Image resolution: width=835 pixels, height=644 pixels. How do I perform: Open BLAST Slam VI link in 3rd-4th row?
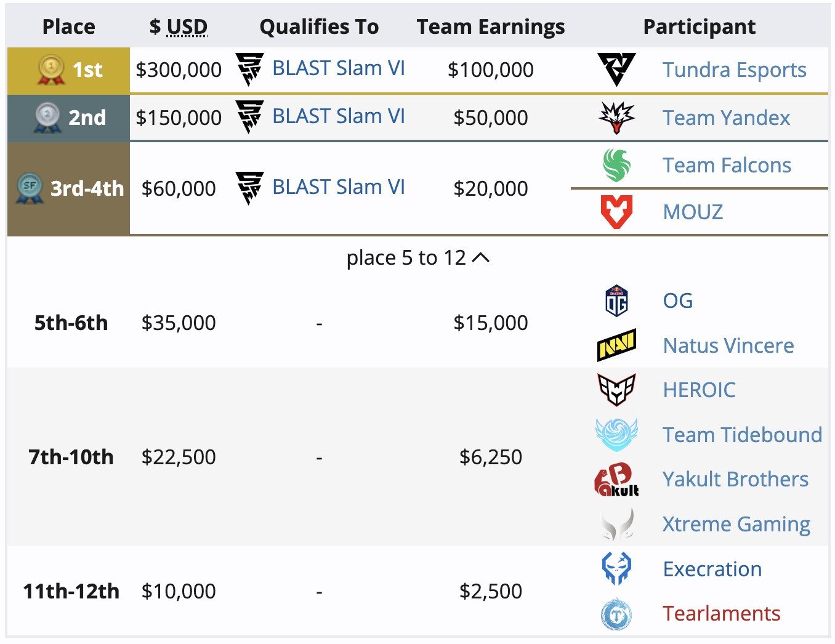pyautogui.click(x=338, y=187)
